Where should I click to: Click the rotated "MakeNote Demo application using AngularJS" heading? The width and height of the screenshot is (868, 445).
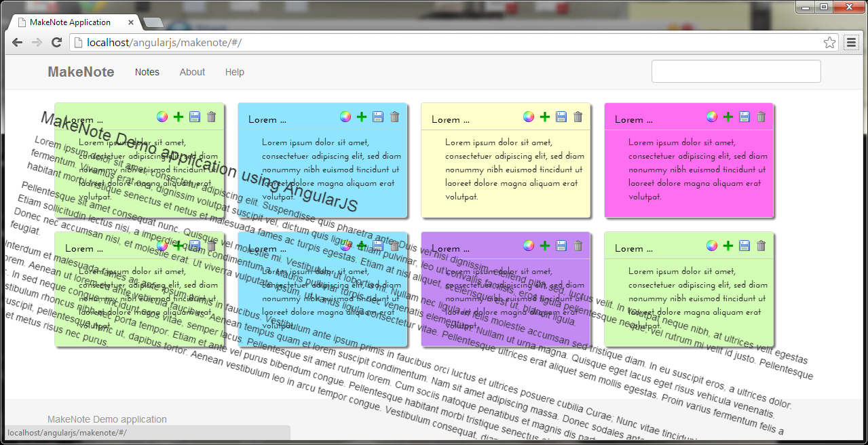pos(199,161)
